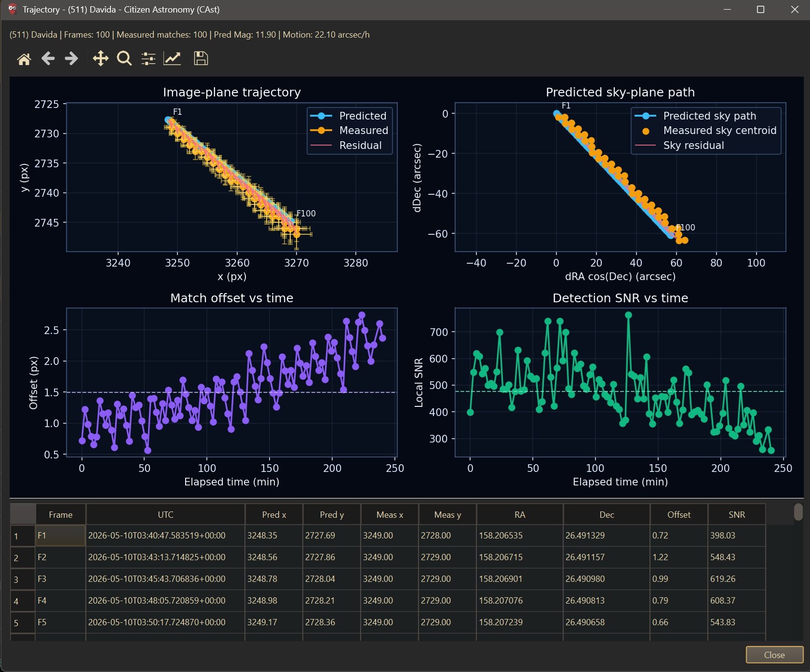Click UTC cell 2026-05-10T03:43:13.714825+00:00
The width and height of the screenshot is (810, 672).
pyautogui.click(x=165, y=557)
